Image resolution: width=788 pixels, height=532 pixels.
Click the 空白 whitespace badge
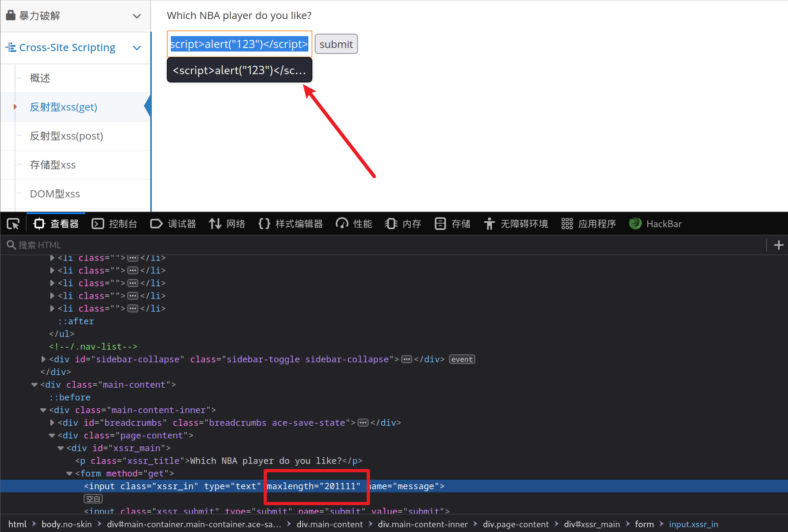click(x=93, y=499)
